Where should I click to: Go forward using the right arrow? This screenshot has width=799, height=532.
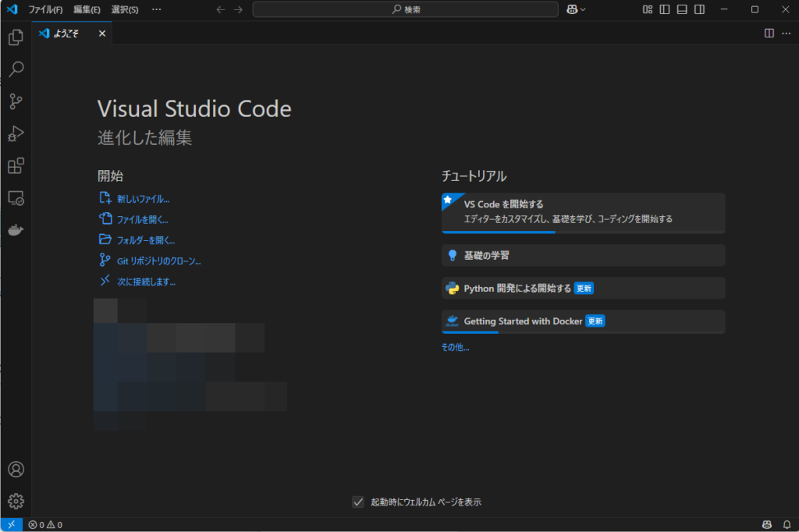click(x=238, y=9)
